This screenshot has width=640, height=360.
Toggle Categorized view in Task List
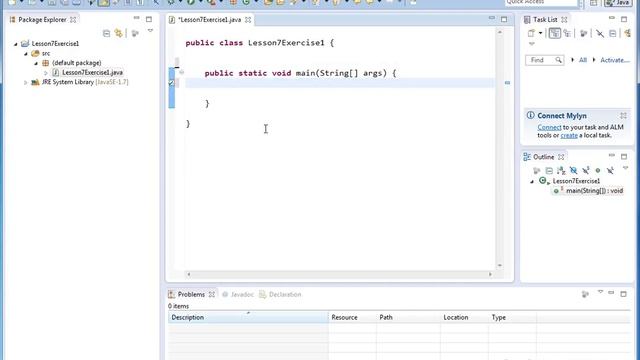click(554, 33)
